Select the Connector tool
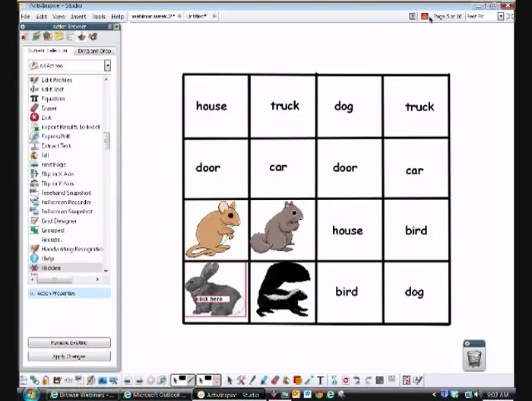532x401 pixels. pos(309,380)
